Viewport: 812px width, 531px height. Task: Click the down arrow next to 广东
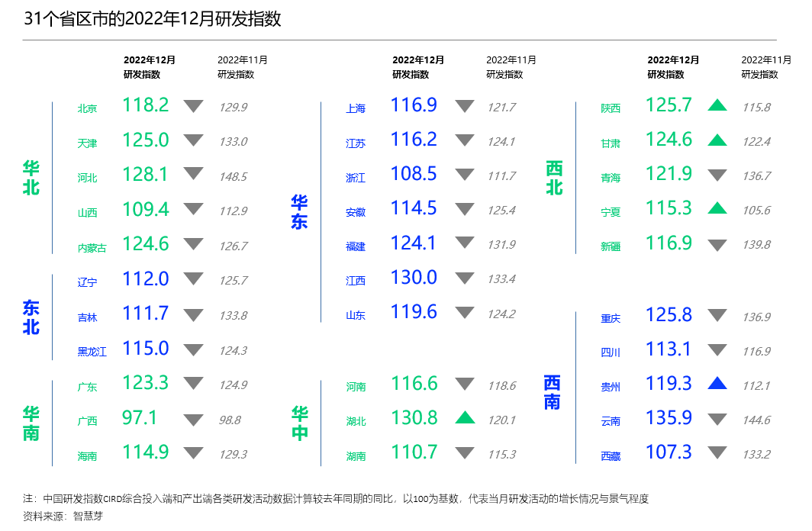(194, 384)
